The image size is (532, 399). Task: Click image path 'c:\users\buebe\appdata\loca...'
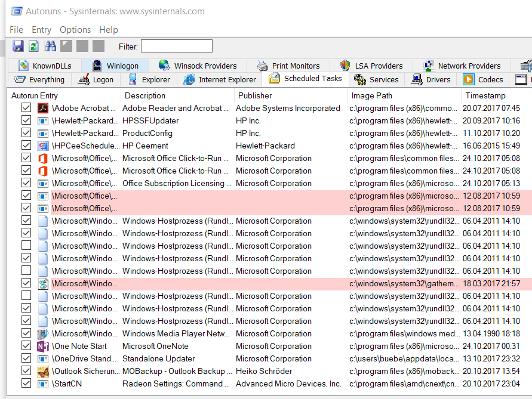(x=404, y=358)
